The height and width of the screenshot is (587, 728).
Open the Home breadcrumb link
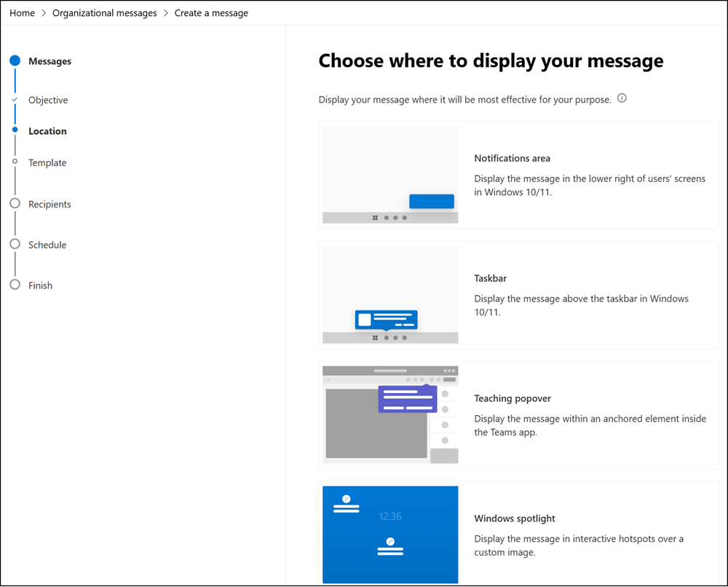(x=22, y=12)
